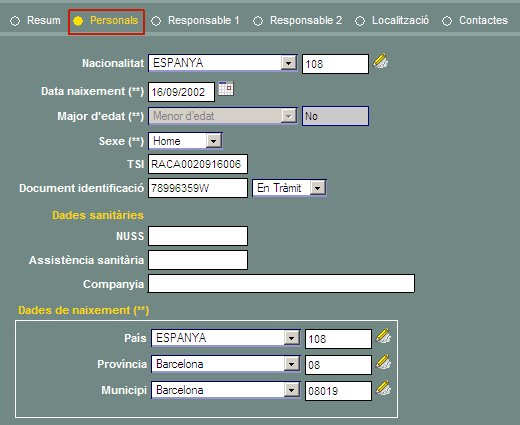Click the Document identificació number field

pos(198,188)
